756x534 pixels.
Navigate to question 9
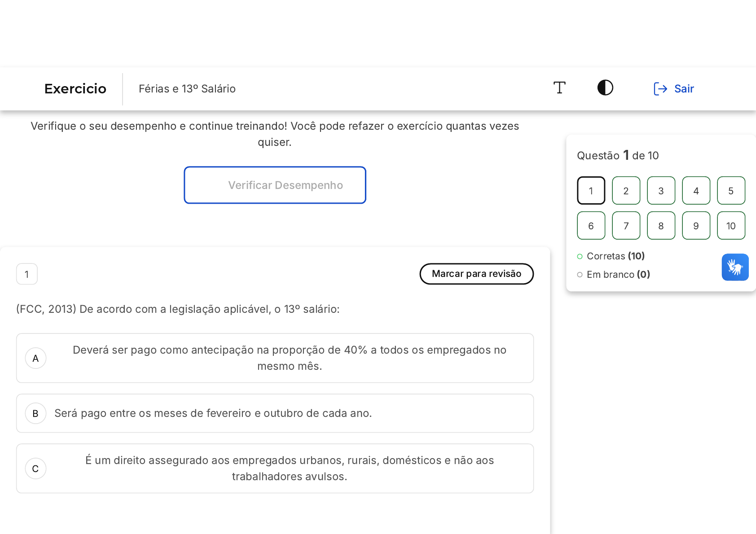(696, 226)
